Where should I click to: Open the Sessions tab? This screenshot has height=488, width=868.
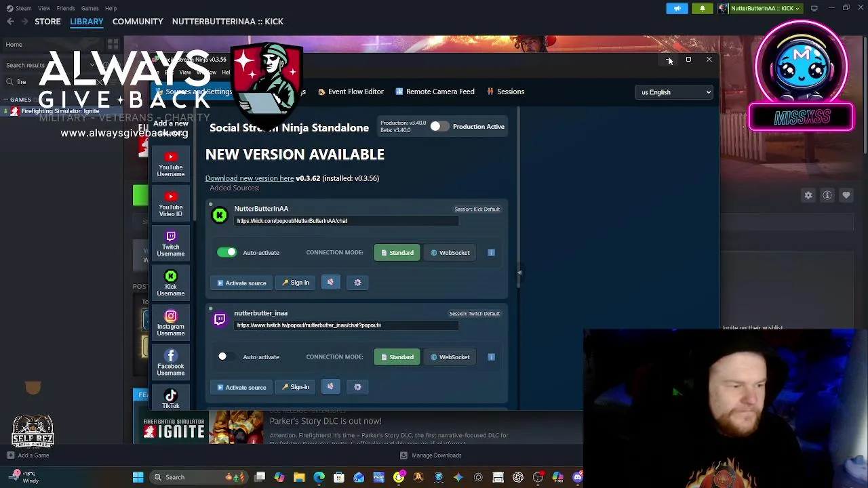tap(505, 91)
